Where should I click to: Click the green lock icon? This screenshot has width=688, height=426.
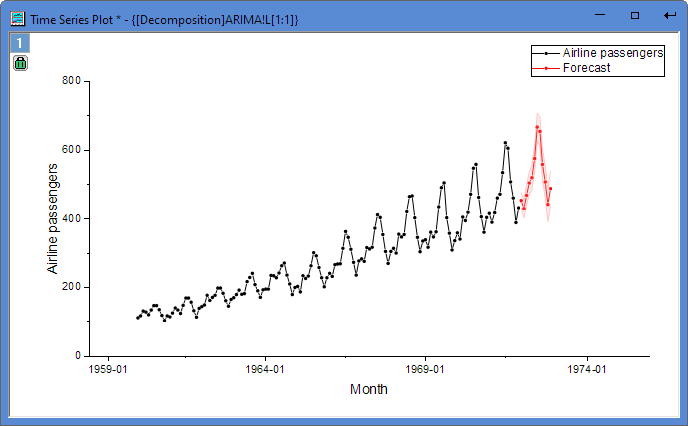pos(20,63)
